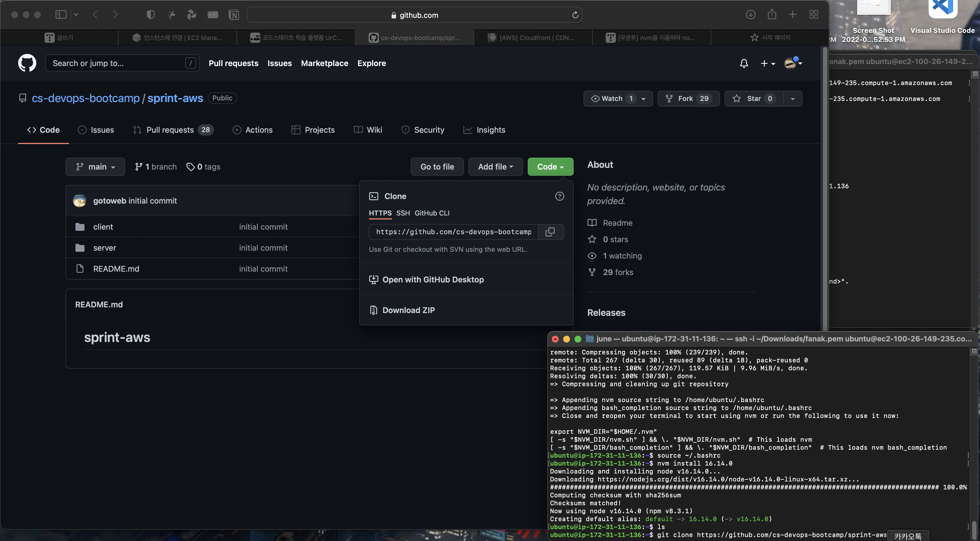Screen dimensions: 980x541
Task: Open Explore in the top navigation
Action: point(371,63)
